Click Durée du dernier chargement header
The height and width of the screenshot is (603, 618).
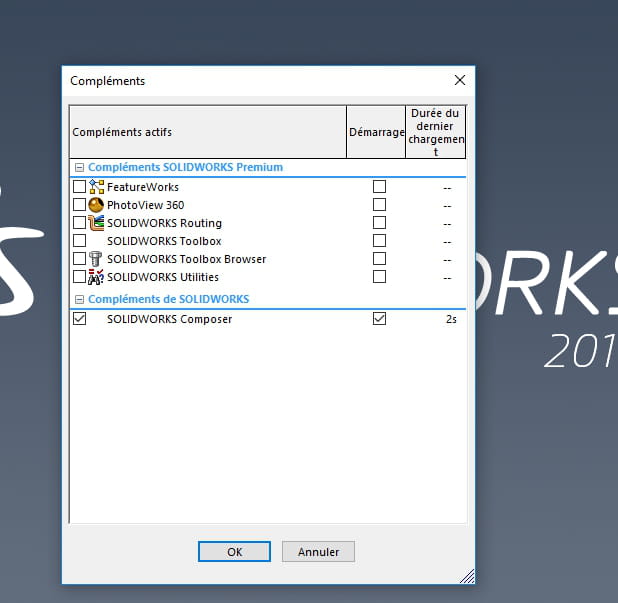point(436,132)
